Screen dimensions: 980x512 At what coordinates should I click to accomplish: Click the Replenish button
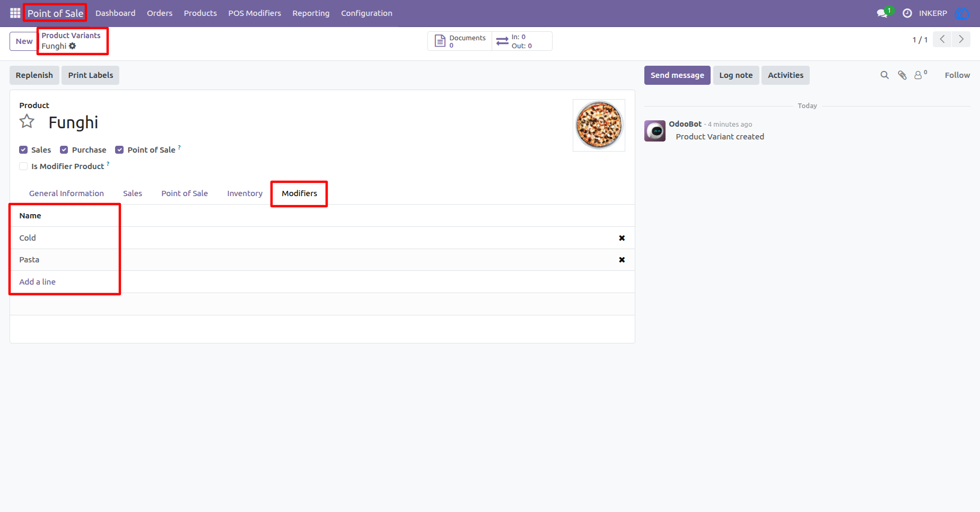34,75
